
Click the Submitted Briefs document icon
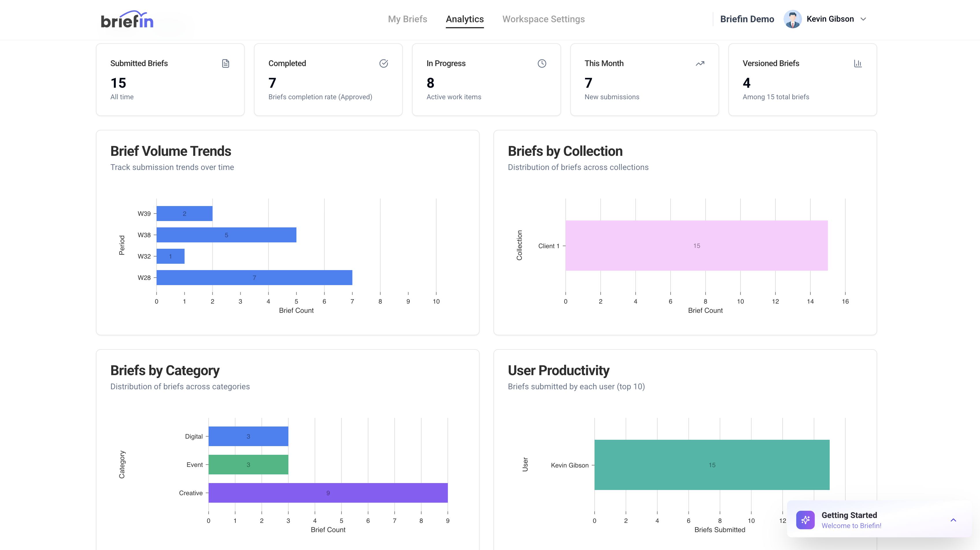click(x=226, y=63)
